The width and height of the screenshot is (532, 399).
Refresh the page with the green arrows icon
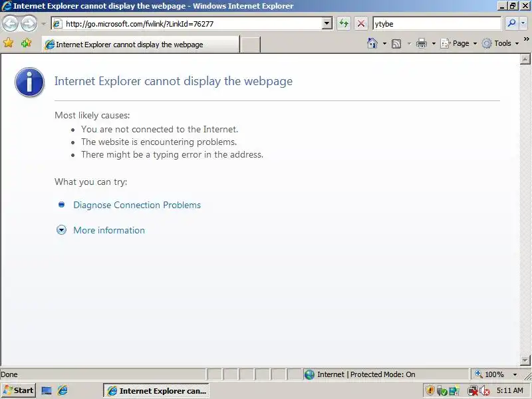click(x=344, y=24)
